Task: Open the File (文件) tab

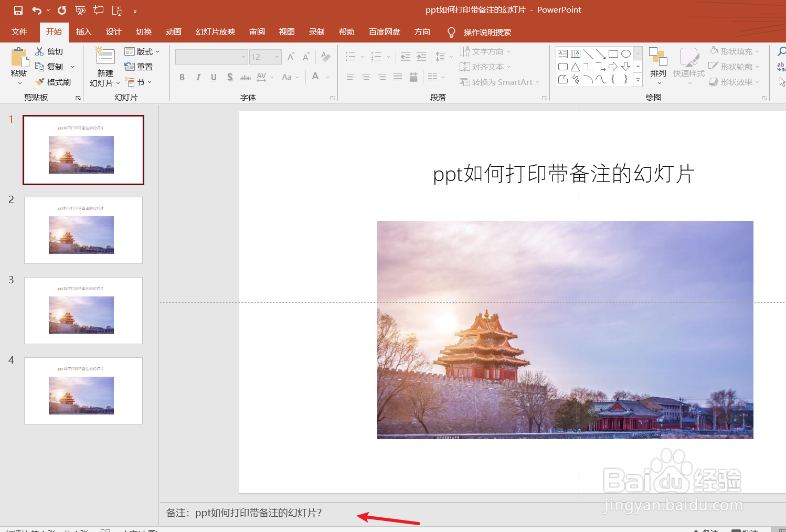Action: click(x=19, y=32)
